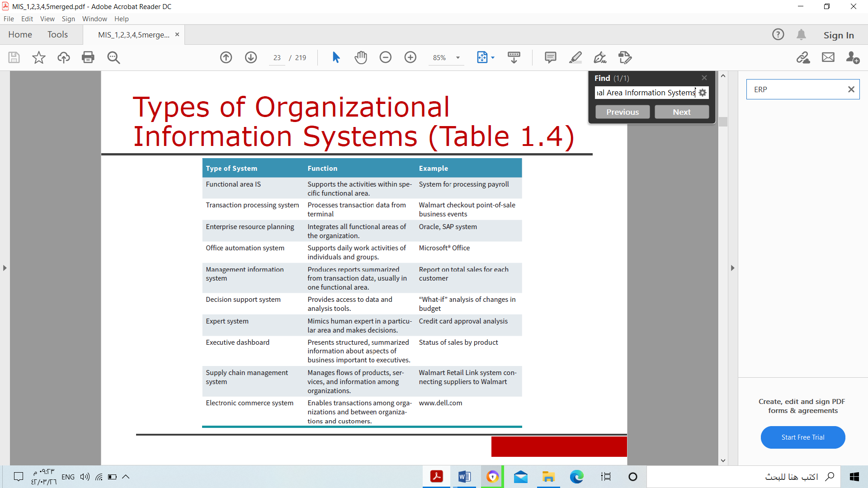Close the MIS_1,2,3,4,5merge document tab
Image resolution: width=868 pixels, height=488 pixels.
(177, 34)
